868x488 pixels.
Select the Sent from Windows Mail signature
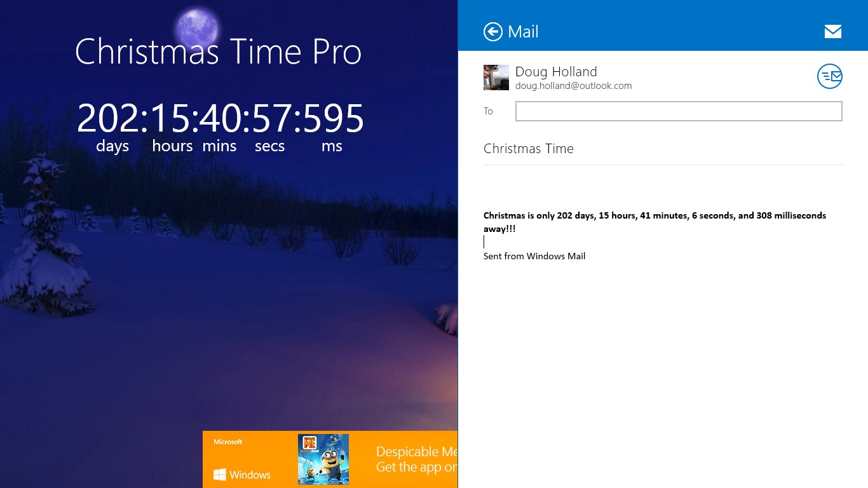tap(534, 256)
